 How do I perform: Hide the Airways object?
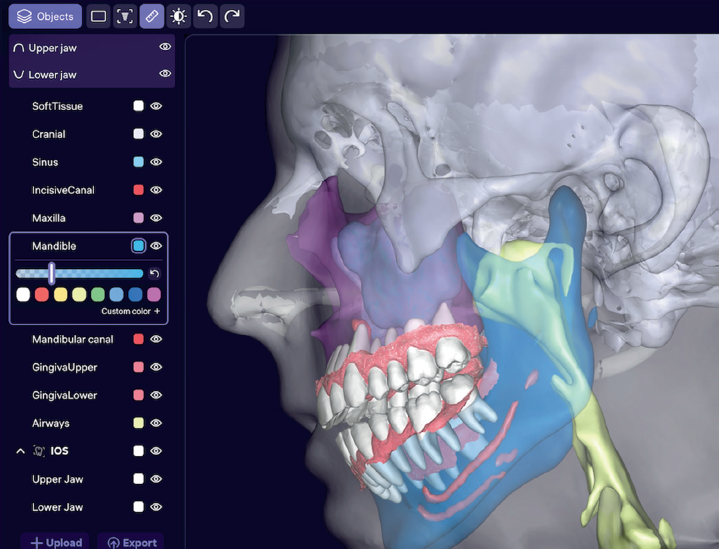[x=156, y=423]
